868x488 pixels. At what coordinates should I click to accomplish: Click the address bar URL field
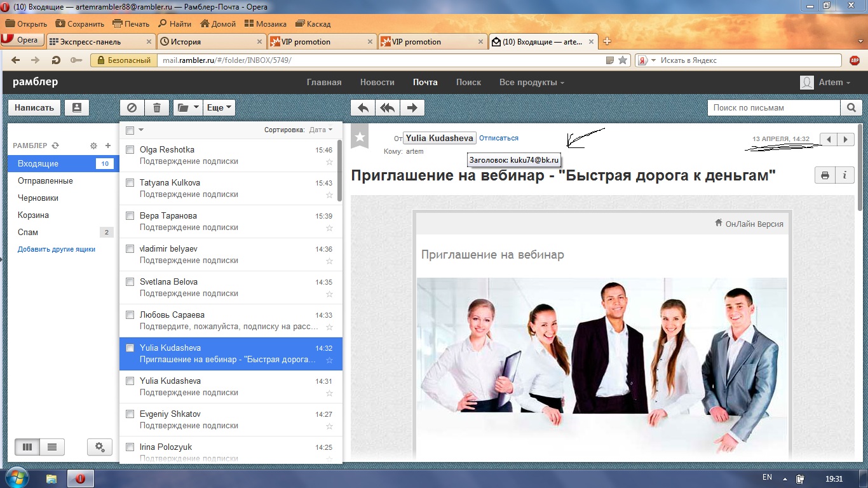pos(381,60)
